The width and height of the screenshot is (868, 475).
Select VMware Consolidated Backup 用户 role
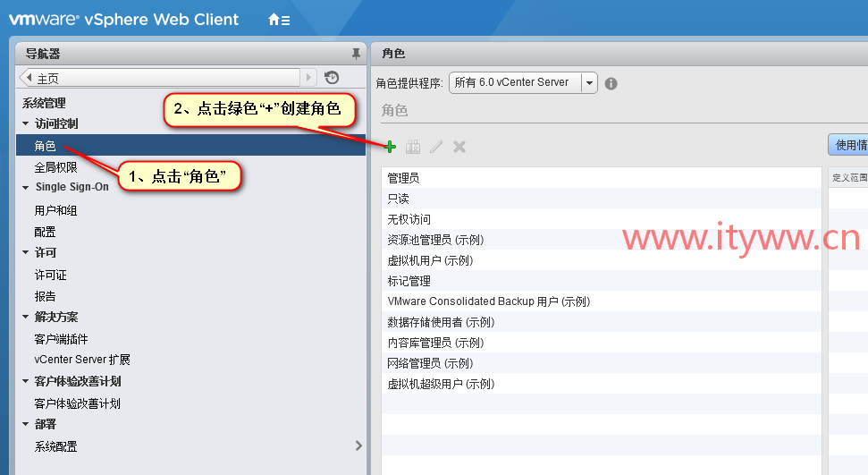pos(602,301)
